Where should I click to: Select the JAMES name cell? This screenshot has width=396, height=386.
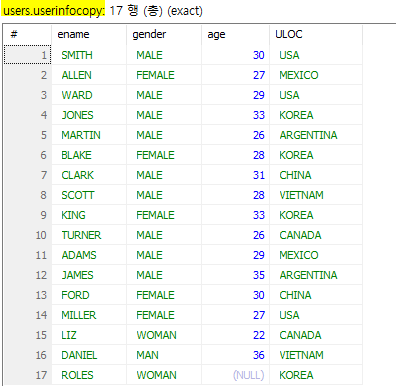(89, 275)
